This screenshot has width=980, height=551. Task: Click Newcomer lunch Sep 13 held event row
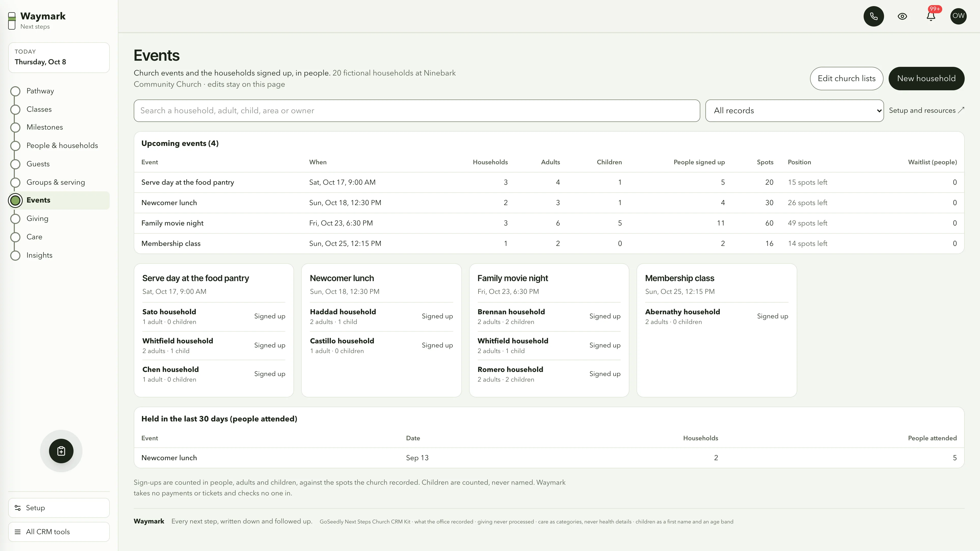click(549, 458)
